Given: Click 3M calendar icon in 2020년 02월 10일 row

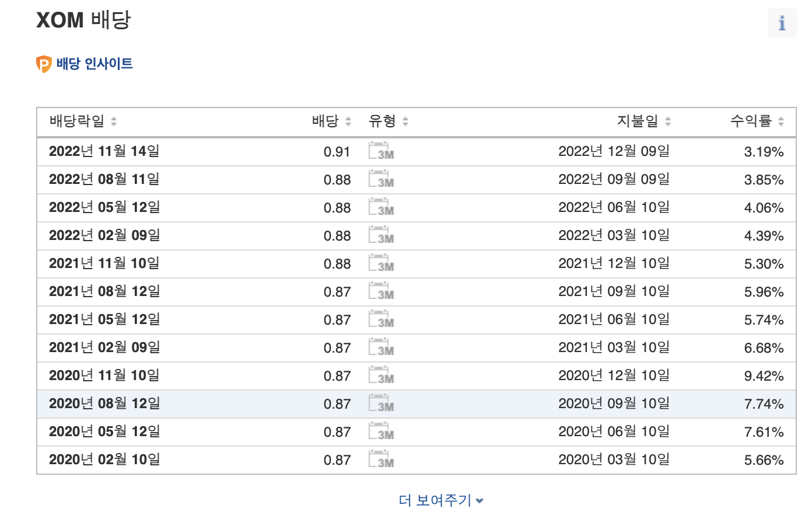Looking at the screenshot, I should 381,459.
